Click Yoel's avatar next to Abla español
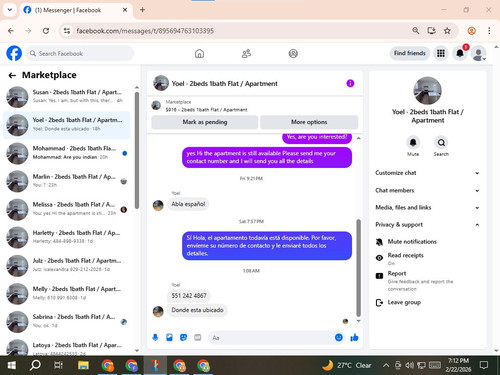500x375 pixels. pyautogui.click(x=158, y=205)
